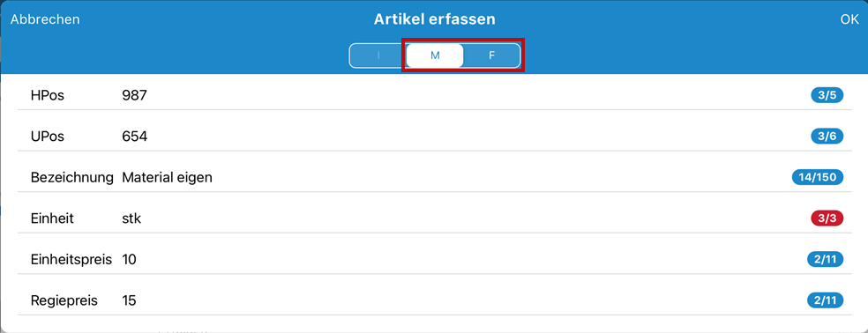The height and width of the screenshot is (333, 868).
Task: Click the Artikel erfassen title
Action: [435, 19]
